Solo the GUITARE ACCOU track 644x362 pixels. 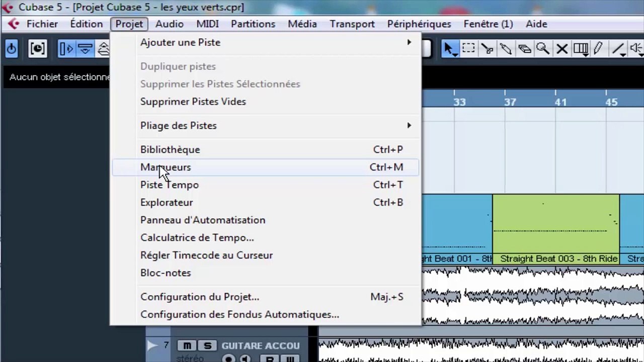[x=207, y=345]
